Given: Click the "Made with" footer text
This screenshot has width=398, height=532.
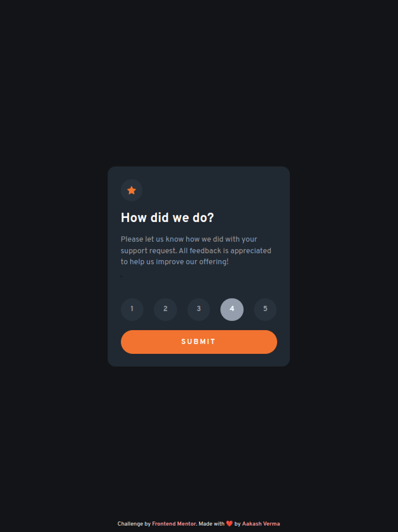Looking at the screenshot, I should (x=211, y=524).
